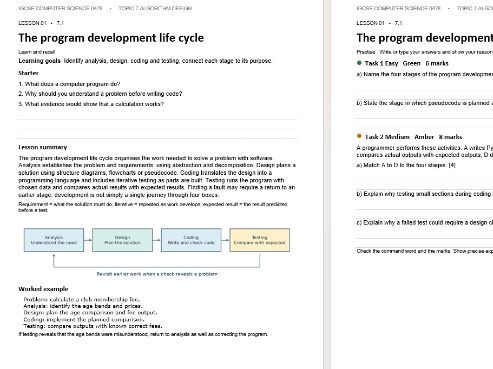Click 'If testing reveals that the age bands were misunderstood' sentence

pyautogui.click(x=143, y=334)
